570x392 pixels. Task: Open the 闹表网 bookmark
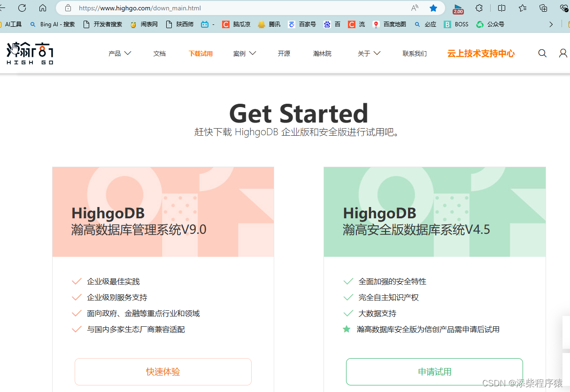coord(144,24)
